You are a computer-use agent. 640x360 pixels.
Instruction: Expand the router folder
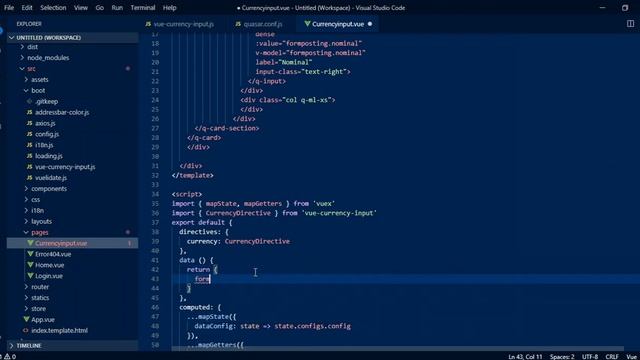click(73, 287)
